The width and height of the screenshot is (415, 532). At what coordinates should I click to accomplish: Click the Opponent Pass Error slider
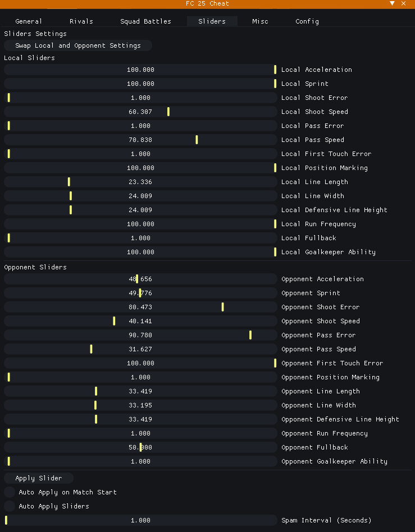point(140,335)
